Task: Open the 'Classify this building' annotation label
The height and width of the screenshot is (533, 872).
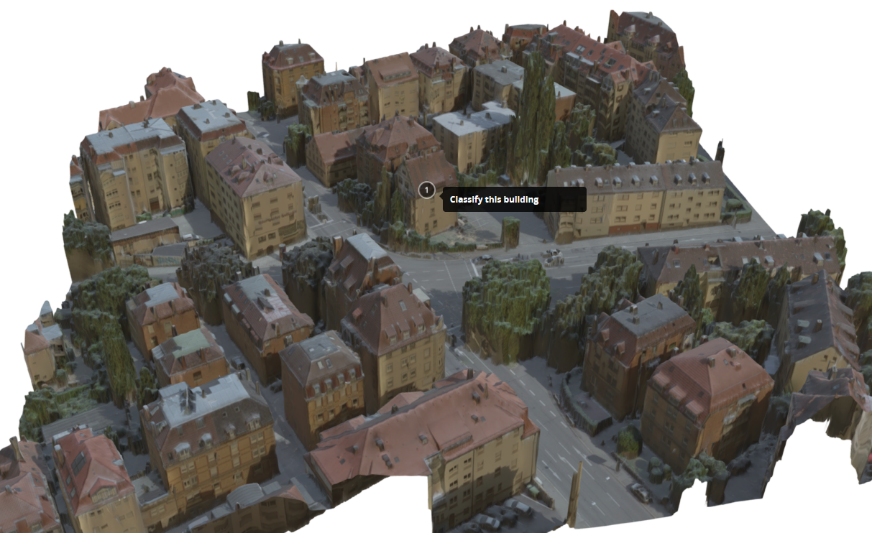Action: pos(514,199)
